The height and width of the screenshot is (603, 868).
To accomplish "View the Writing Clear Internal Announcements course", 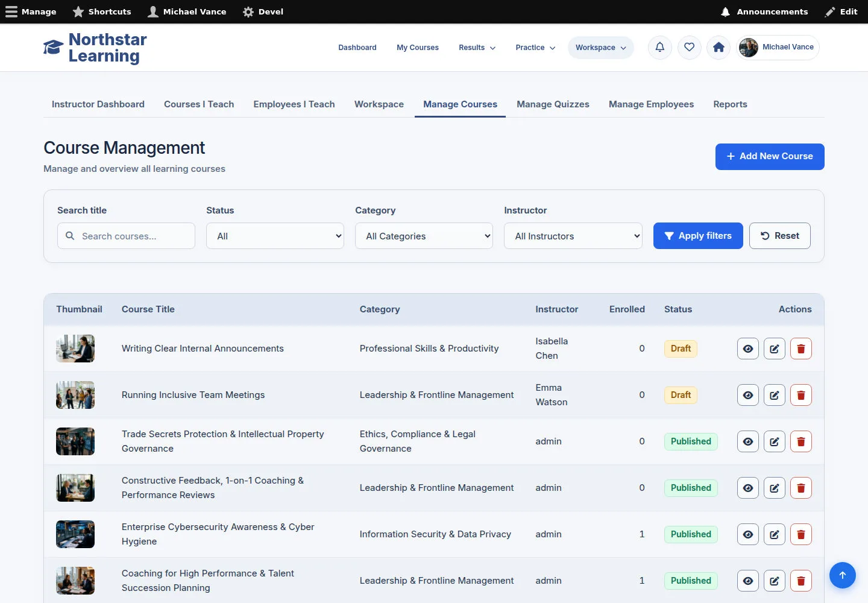I will coord(748,349).
